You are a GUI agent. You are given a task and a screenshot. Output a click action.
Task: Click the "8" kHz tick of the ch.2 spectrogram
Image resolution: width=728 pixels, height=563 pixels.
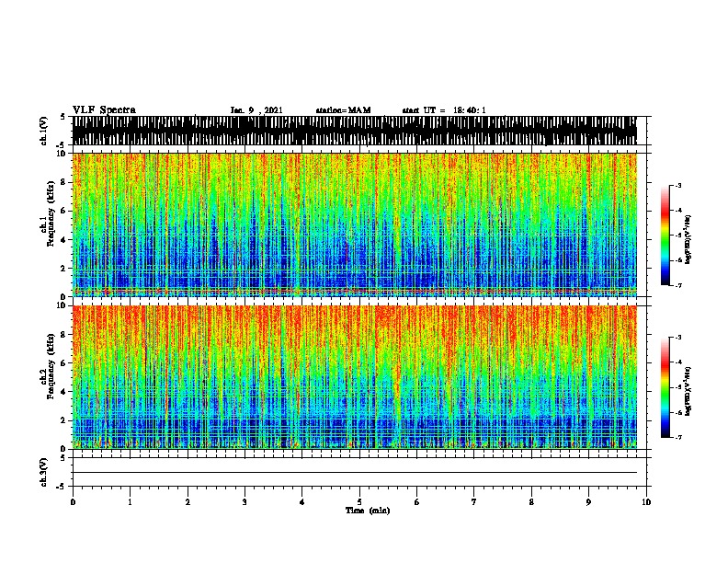click(64, 335)
